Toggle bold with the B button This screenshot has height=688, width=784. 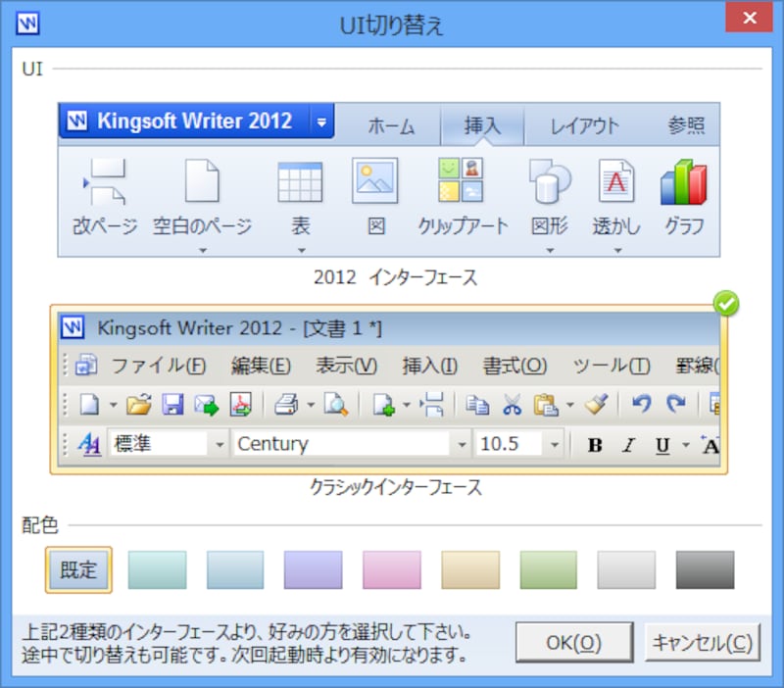click(594, 444)
